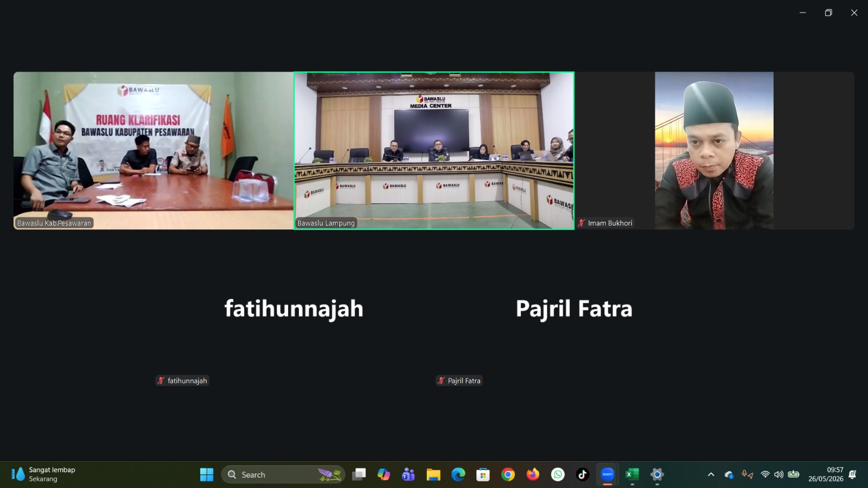Show hidden system tray icons
This screenshot has width=868, height=488.
(x=711, y=474)
